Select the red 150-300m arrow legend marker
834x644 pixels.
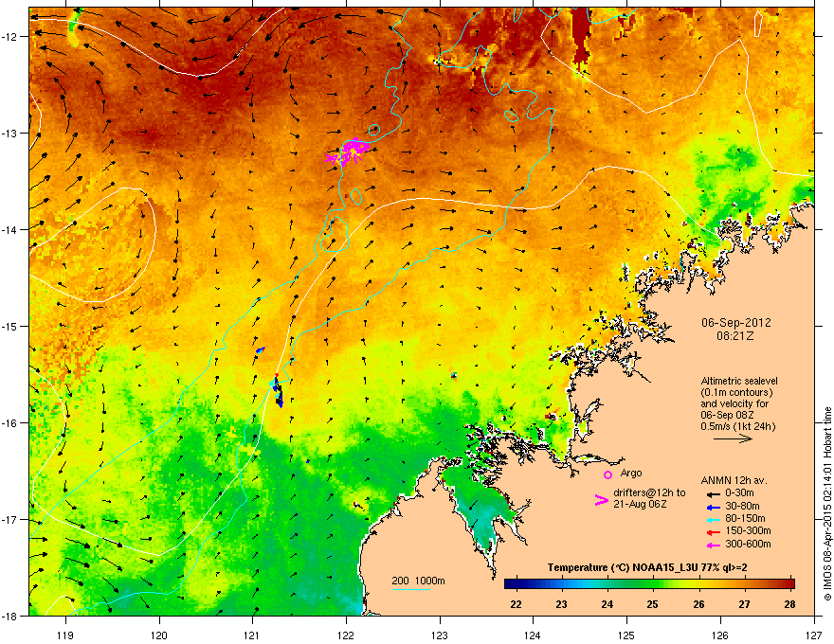click(713, 532)
